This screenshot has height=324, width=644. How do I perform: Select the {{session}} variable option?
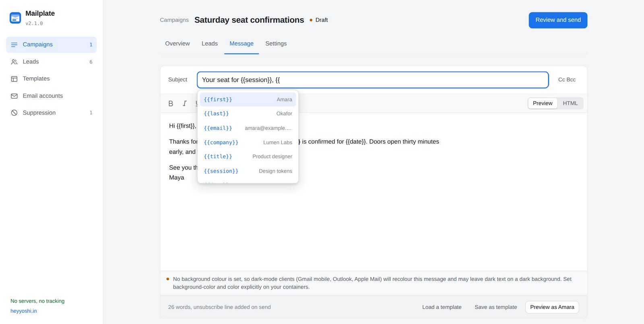click(x=248, y=171)
